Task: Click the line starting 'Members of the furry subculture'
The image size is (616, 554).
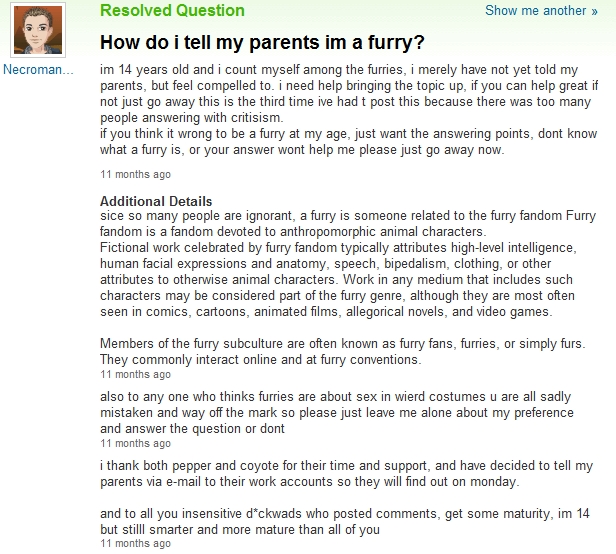Action: click(343, 343)
